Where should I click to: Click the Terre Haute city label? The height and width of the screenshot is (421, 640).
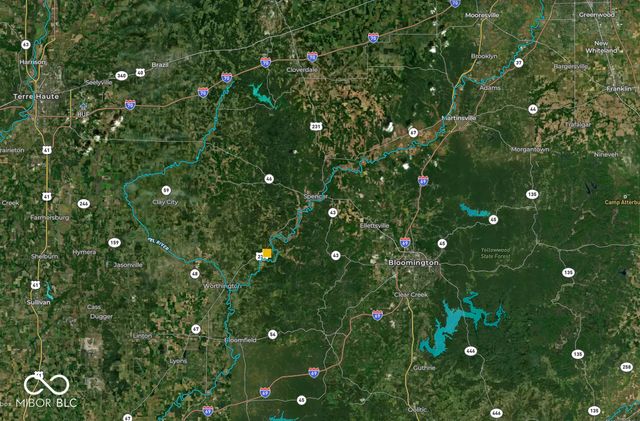(x=36, y=97)
